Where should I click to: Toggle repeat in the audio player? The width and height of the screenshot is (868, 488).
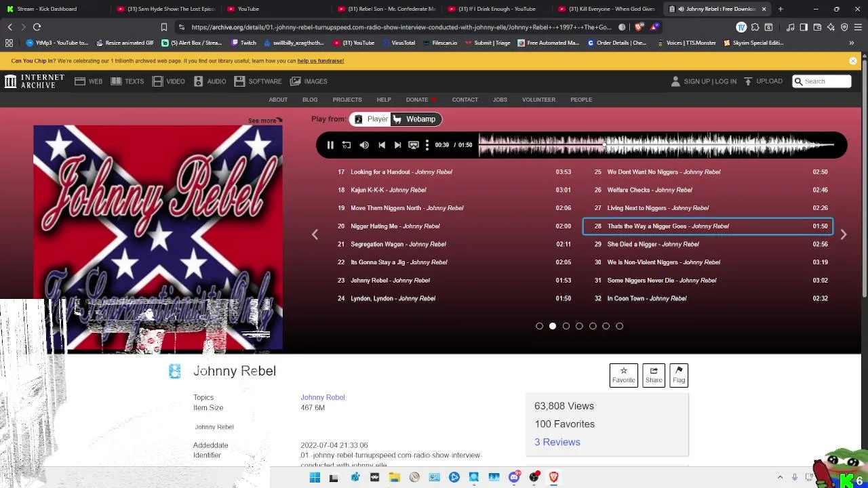click(347, 145)
